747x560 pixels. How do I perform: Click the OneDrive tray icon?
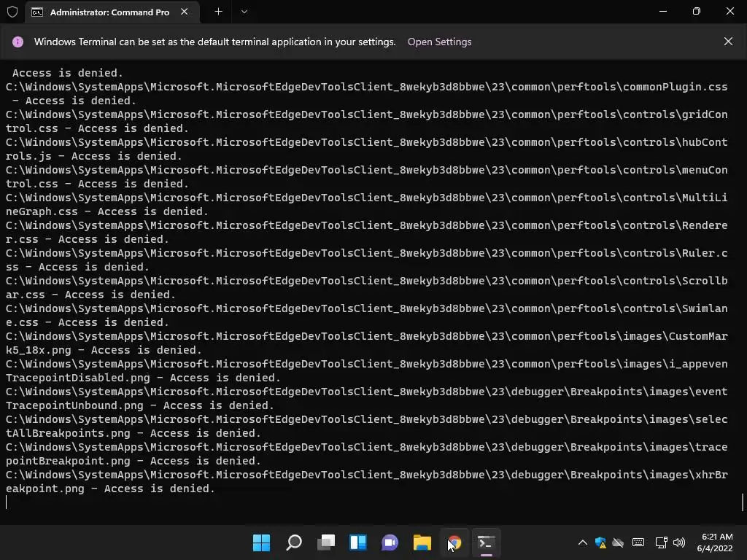click(x=618, y=542)
